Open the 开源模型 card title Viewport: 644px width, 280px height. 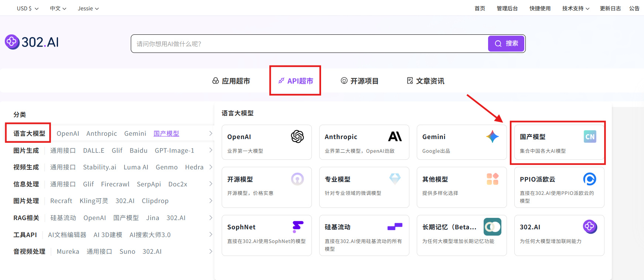pos(240,179)
